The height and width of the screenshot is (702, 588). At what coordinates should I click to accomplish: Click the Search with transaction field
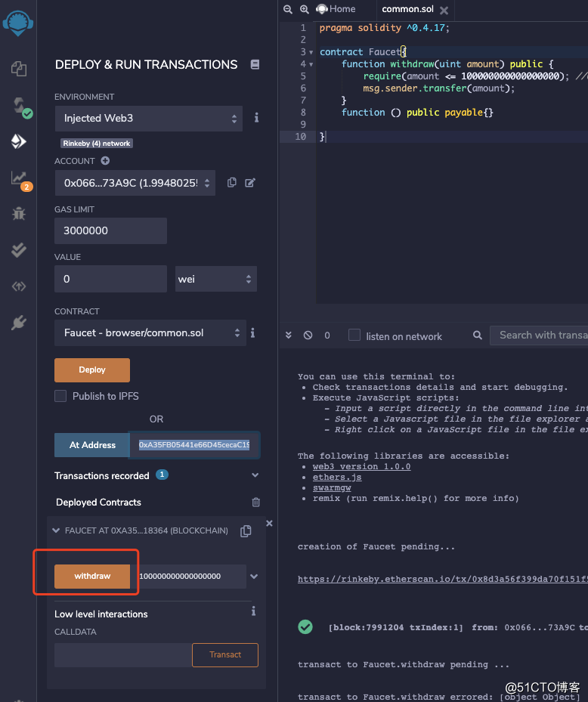click(x=539, y=336)
